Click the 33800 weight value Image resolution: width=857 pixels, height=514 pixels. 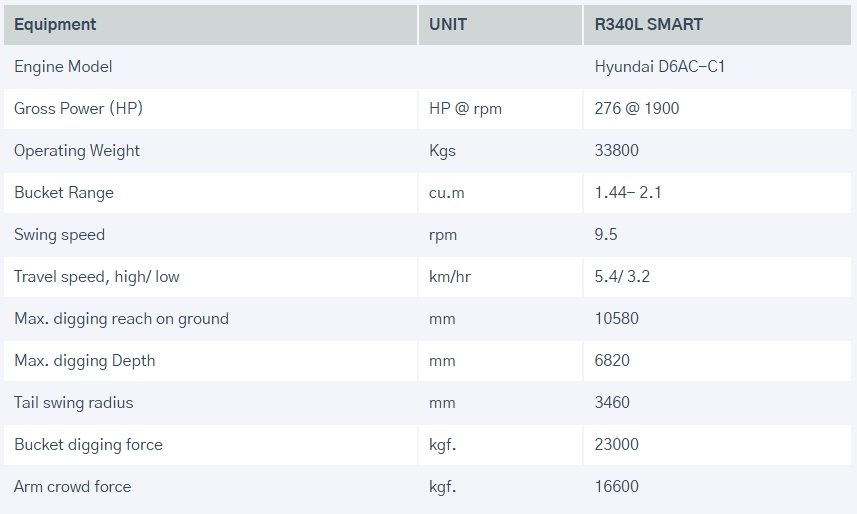tap(616, 151)
